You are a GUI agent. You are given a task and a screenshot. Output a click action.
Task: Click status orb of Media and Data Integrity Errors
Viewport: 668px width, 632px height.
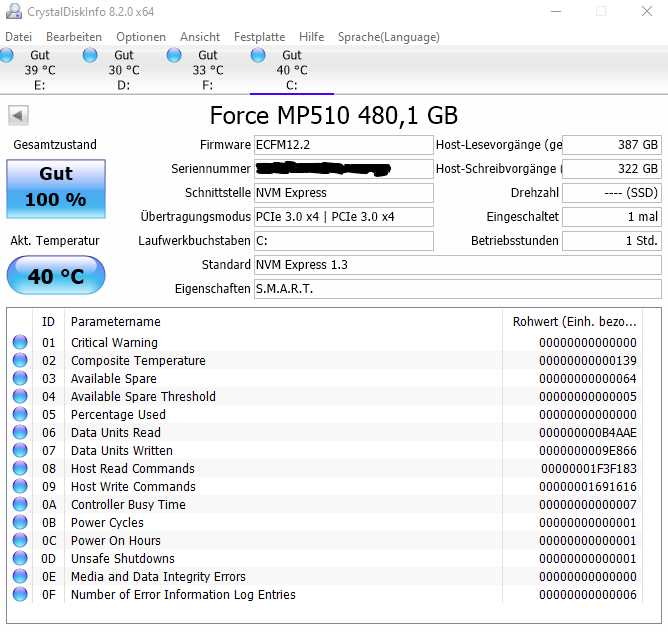pyautogui.click(x=20, y=576)
